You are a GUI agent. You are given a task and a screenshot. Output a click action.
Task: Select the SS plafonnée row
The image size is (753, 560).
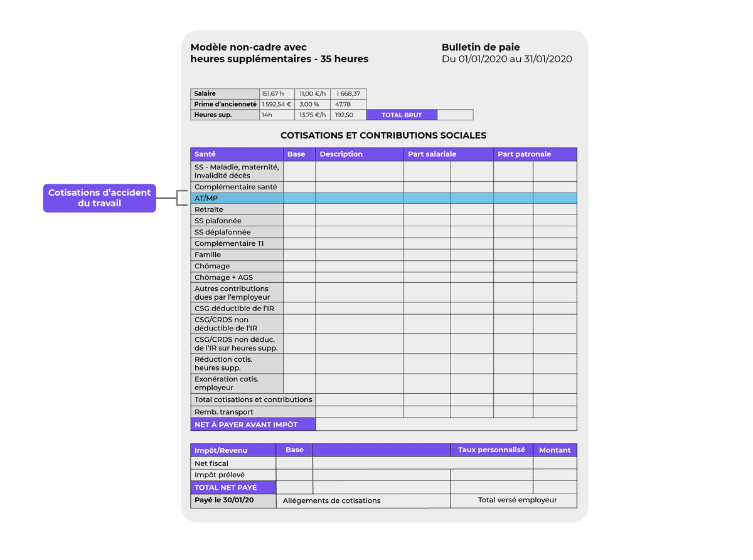point(383,221)
